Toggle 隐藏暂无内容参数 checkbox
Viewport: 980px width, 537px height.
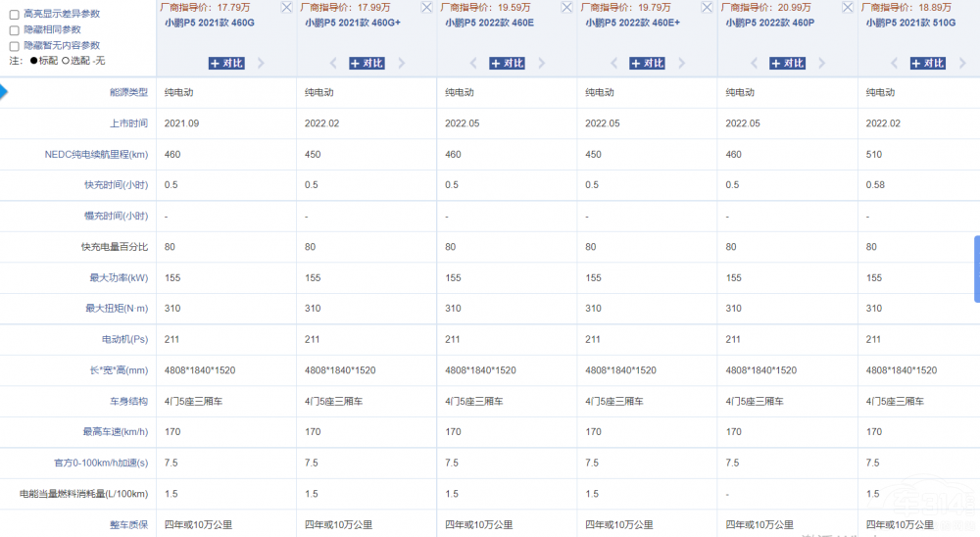(x=14, y=46)
